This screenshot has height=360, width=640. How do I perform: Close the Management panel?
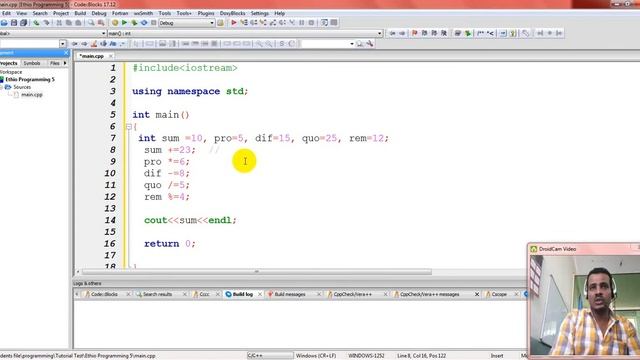pos(66,53)
